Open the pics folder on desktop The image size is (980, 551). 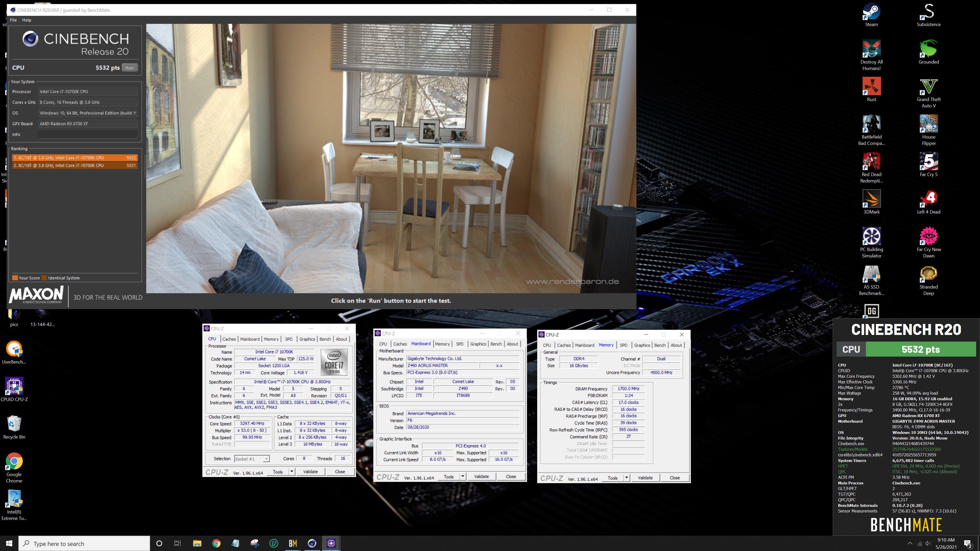(14, 318)
